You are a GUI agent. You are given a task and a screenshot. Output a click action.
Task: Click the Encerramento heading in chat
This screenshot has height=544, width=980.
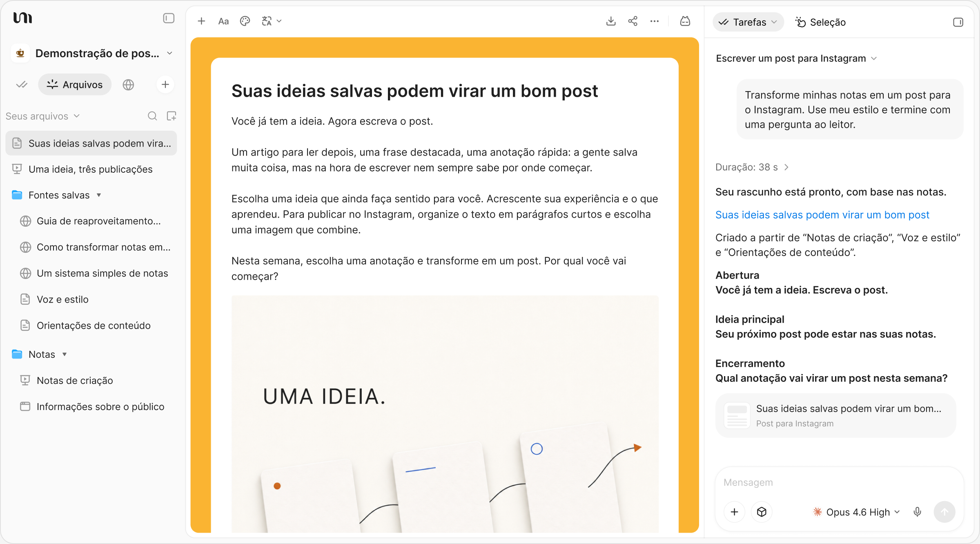pyautogui.click(x=750, y=364)
